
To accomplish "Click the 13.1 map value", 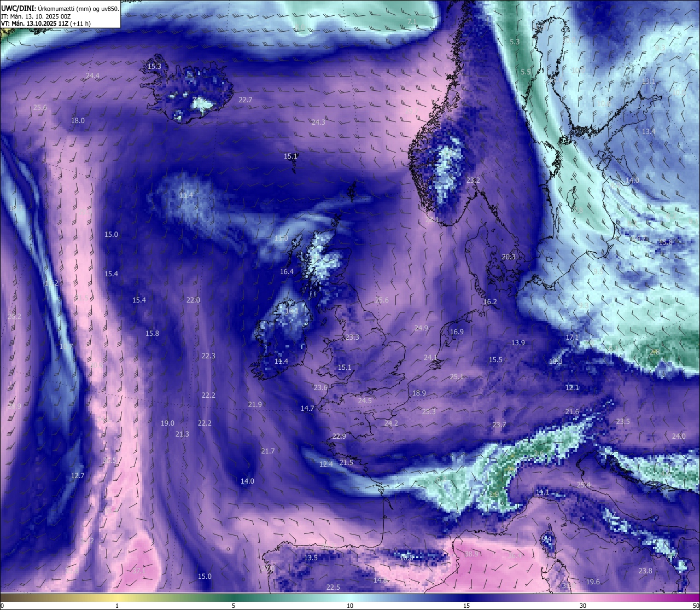I will (649, 81).
